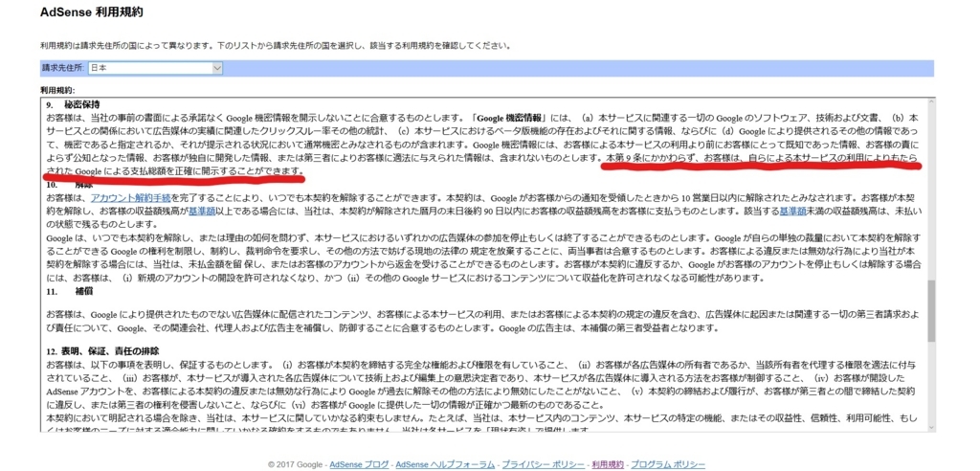The height and width of the screenshot is (471, 980).
Task: Open the AdSense ヘルプフォーラム footer link
Action: [445, 464]
